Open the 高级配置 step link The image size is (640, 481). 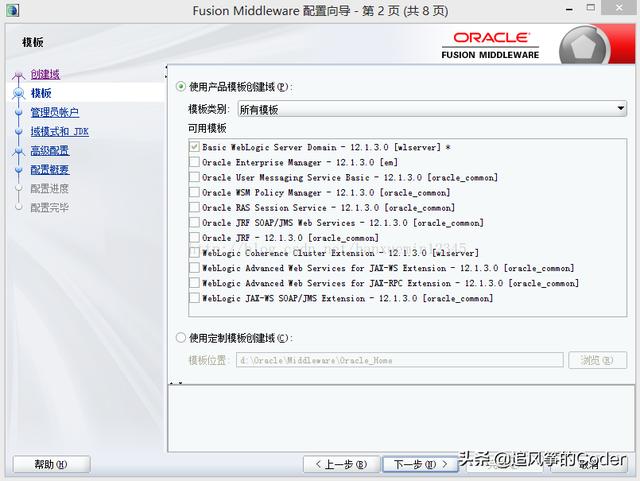click(x=50, y=151)
